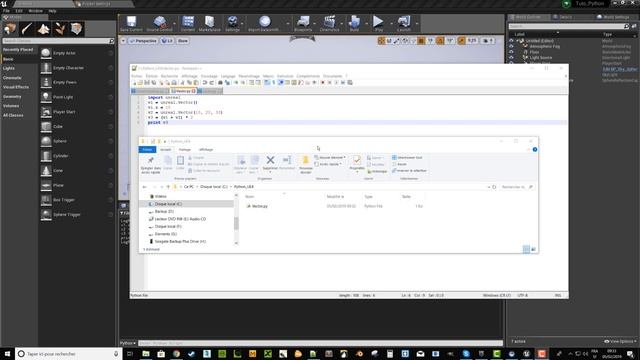Open viewport options dropdown arrow
Viewport: 640px width, 360px height.
pyautogui.click(x=123, y=41)
